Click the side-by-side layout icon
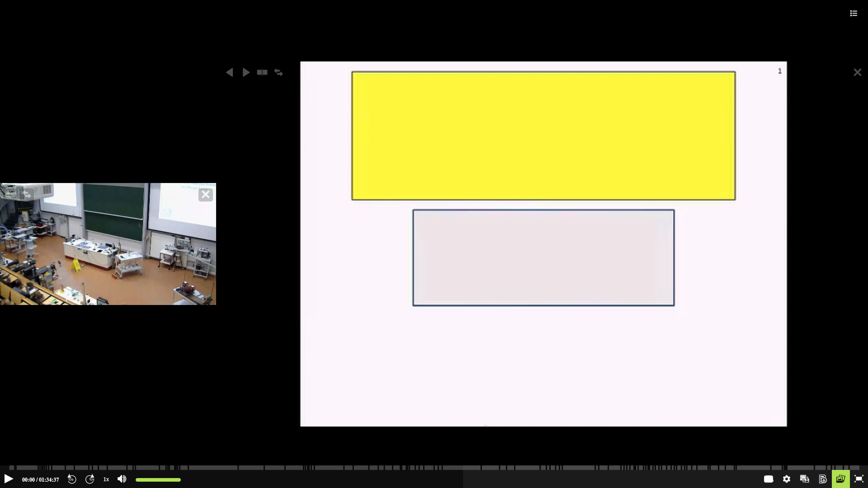Image resolution: width=868 pixels, height=488 pixels. tap(262, 72)
